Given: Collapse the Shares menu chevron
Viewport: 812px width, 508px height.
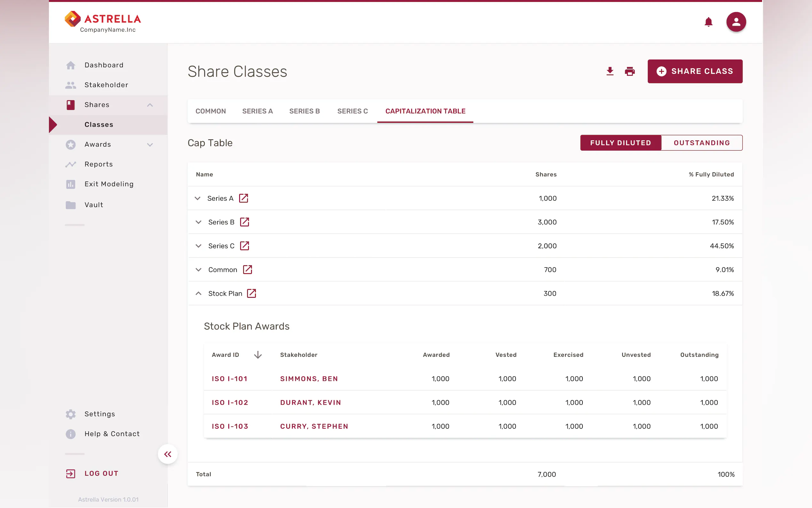Looking at the screenshot, I should (x=150, y=105).
